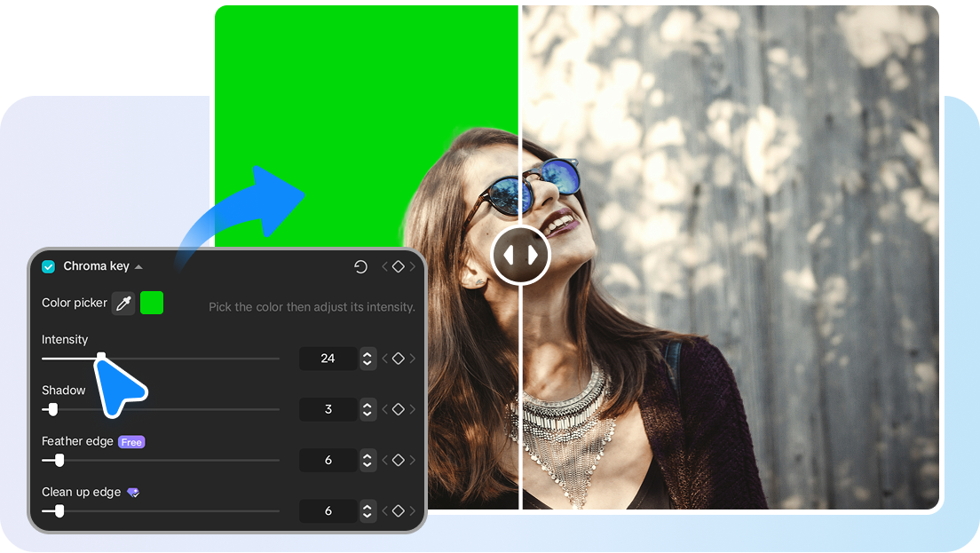Viewport: 980px width, 553px height.
Task: Open the green key color swatch
Action: point(153,303)
